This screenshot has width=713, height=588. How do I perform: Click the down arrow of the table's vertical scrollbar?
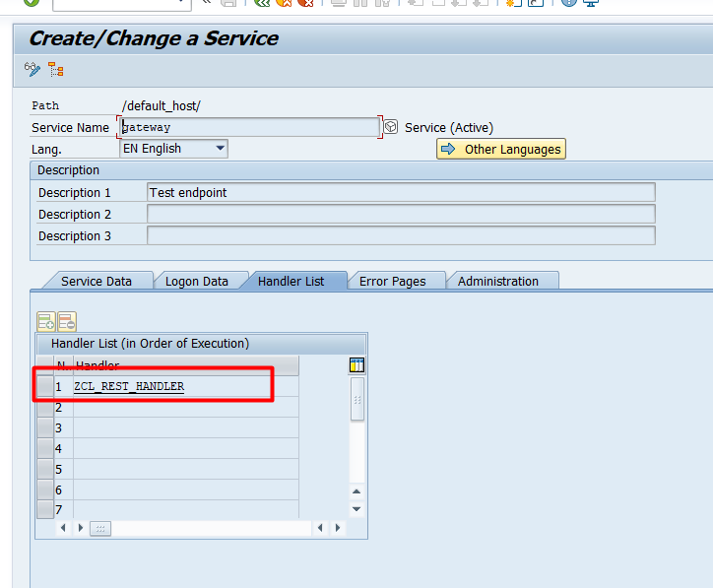point(356,509)
